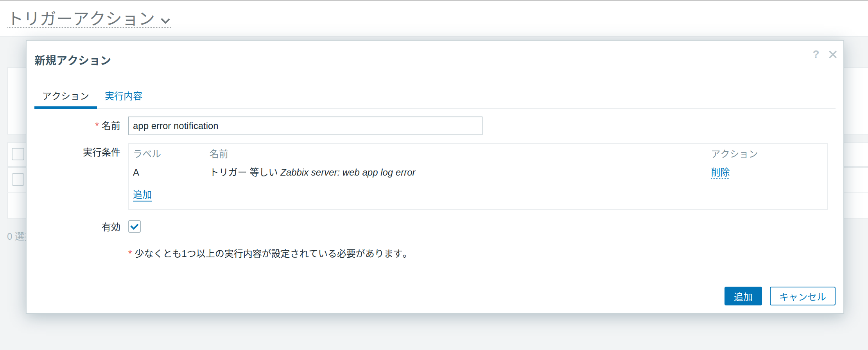Switch to the 実行内容 tab

124,96
